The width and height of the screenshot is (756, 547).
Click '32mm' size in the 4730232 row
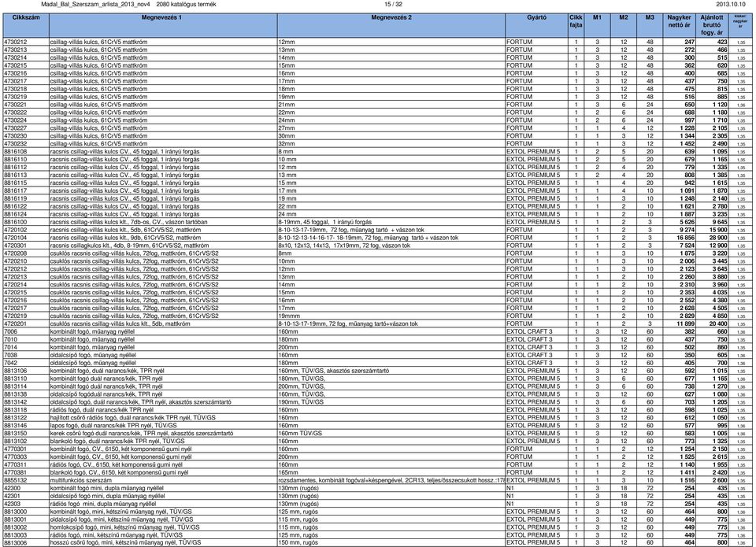(287, 143)
